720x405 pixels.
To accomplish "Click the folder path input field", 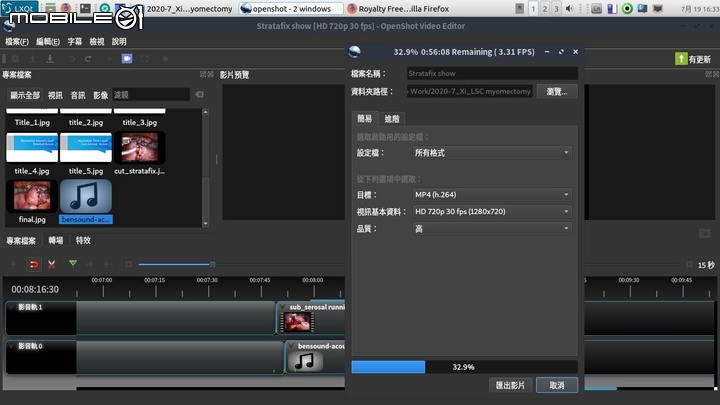I will click(x=469, y=91).
